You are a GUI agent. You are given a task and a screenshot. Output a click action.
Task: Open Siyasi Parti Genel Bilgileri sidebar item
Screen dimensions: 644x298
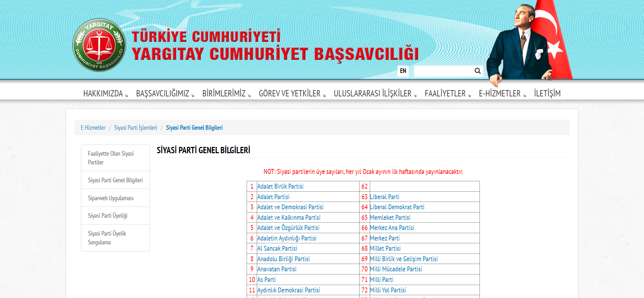115,180
